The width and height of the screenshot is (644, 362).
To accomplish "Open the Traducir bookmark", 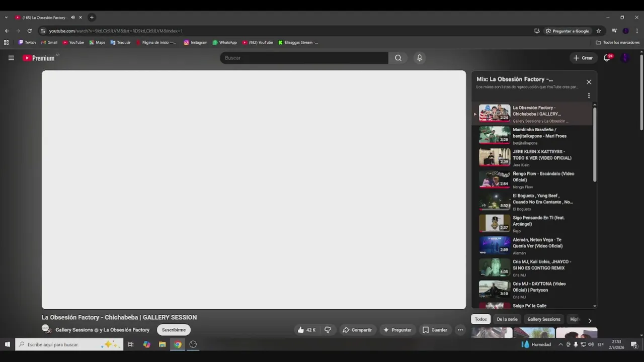I will tap(121, 42).
